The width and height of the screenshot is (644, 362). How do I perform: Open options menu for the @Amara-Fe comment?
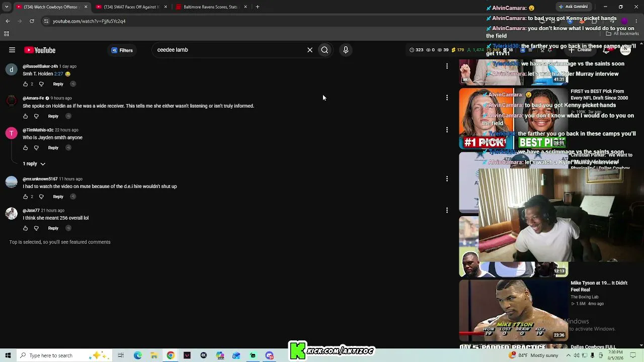coord(447,98)
